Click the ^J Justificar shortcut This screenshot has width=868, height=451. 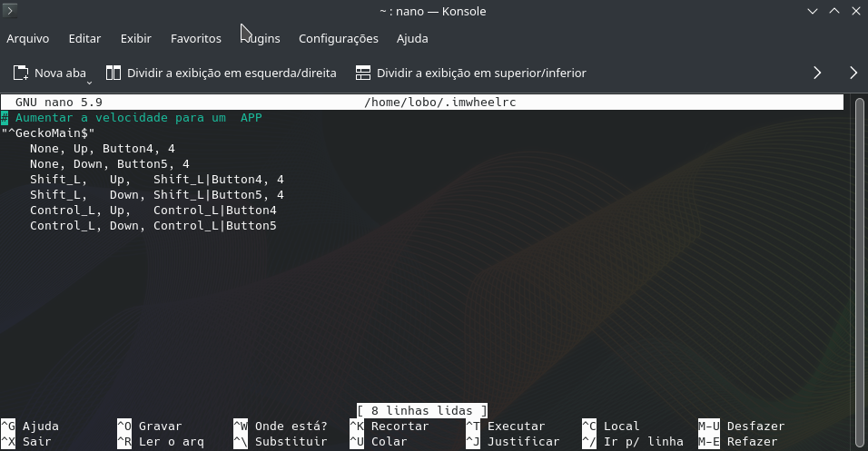point(513,442)
